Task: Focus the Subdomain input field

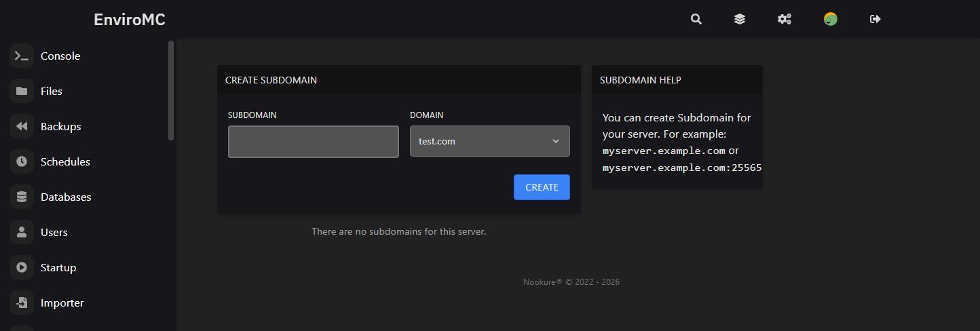Action: (x=314, y=141)
